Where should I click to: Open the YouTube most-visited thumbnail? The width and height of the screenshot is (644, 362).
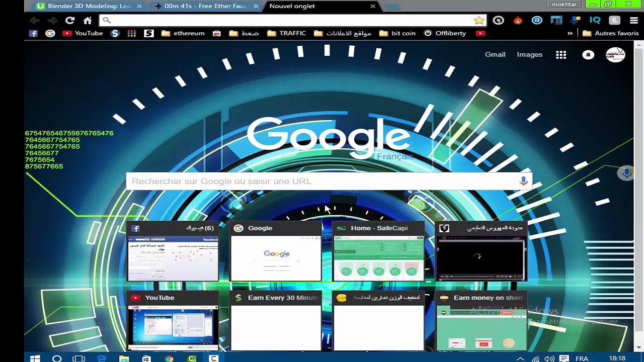[173, 321]
